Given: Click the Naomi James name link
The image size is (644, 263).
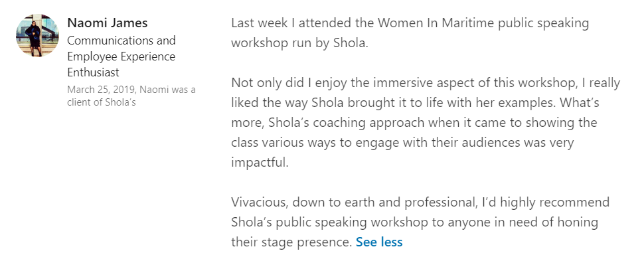Looking at the screenshot, I should coord(107,23).
